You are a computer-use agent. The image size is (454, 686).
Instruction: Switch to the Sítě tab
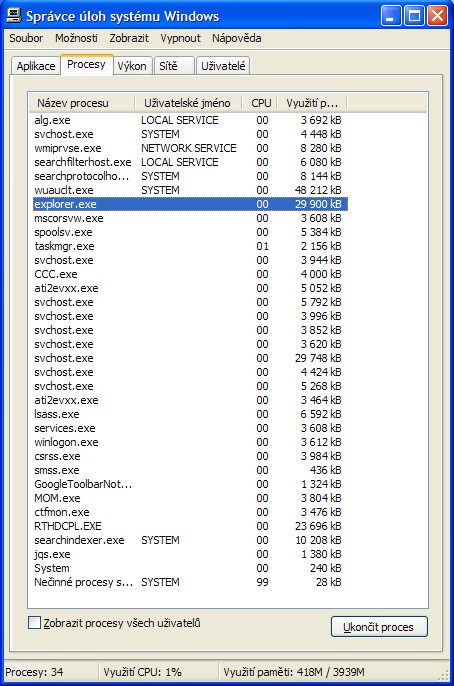click(x=173, y=66)
